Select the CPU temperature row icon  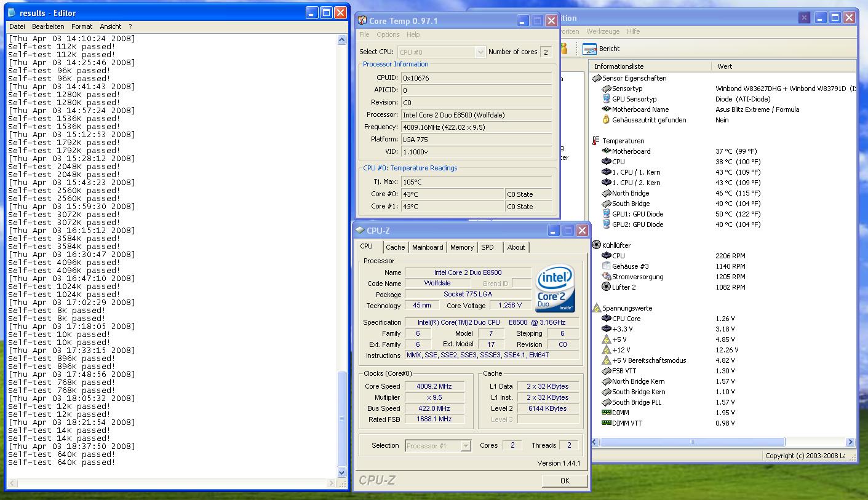pos(607,162)
